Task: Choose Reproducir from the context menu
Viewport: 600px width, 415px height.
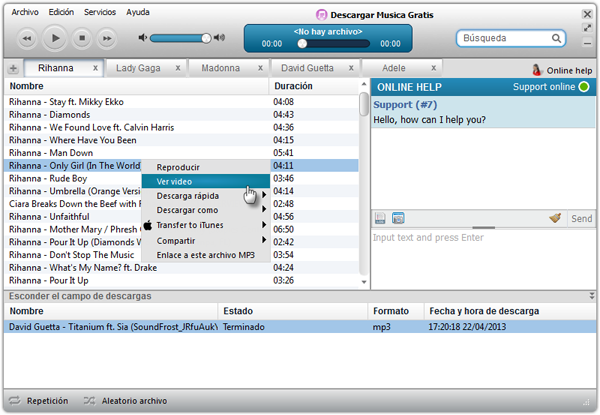Action: click(206, 167)
